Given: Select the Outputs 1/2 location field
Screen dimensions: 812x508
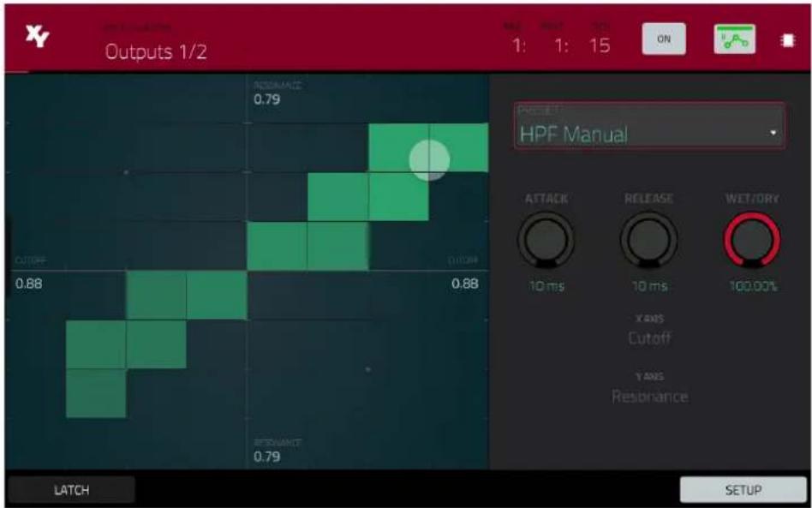Looking at the screenshot, I should tap(155, 51).
